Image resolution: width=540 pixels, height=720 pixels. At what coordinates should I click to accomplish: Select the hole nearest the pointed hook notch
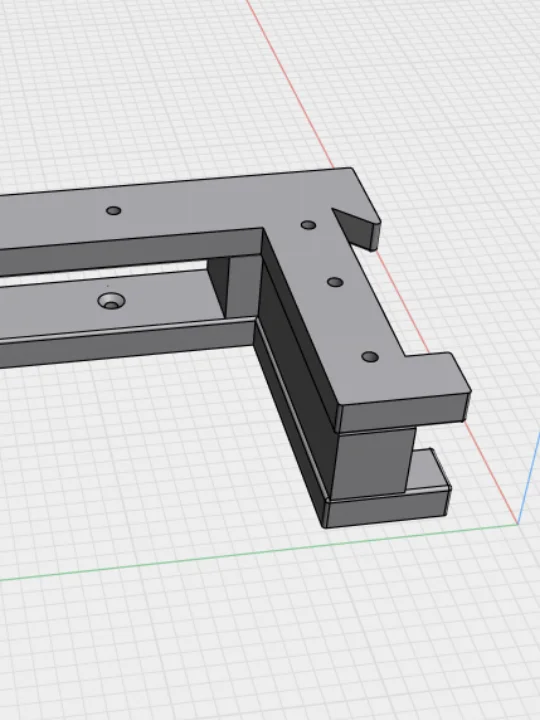[x=308, y=225]
